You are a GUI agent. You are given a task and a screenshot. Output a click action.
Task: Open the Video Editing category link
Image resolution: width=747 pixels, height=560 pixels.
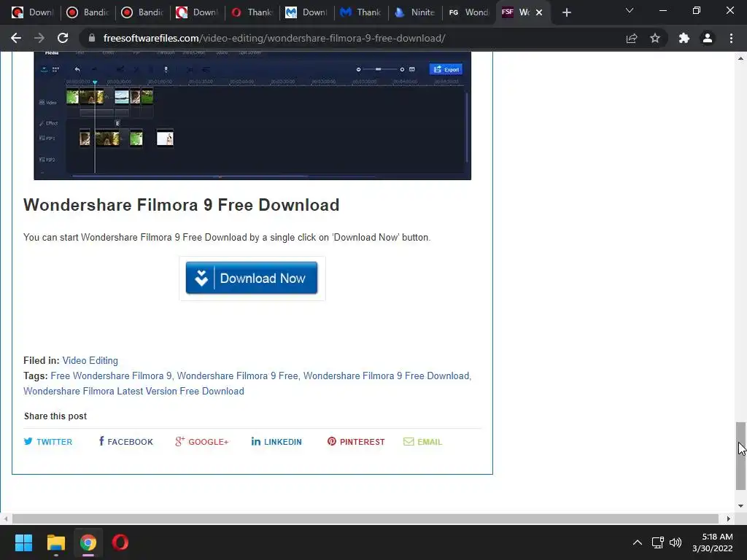pos(90,360)
